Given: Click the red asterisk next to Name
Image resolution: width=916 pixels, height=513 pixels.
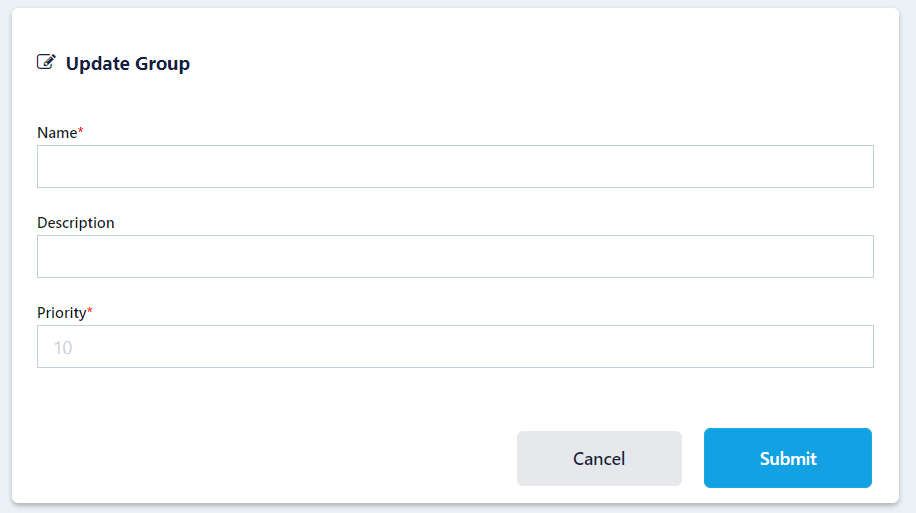Looking at the screenshot, I should click(x=81, y=131).
